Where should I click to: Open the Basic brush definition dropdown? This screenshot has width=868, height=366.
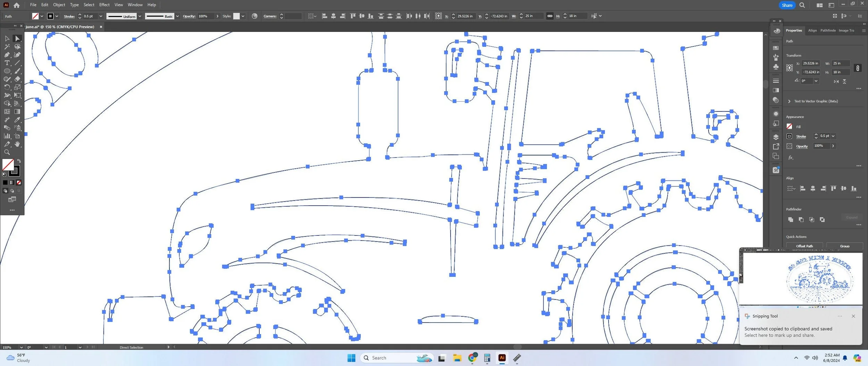(177, 16)
